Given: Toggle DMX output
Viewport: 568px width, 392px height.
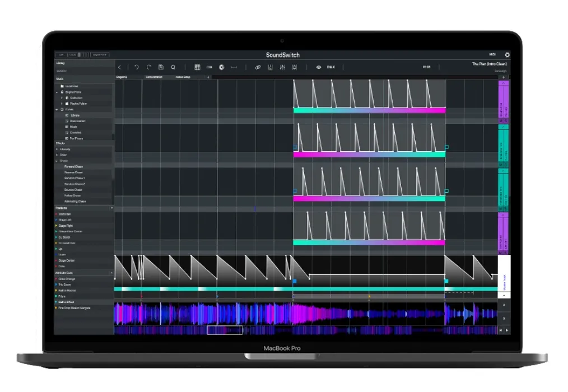Looking at the screenshot, I should (x=331, y=67).
